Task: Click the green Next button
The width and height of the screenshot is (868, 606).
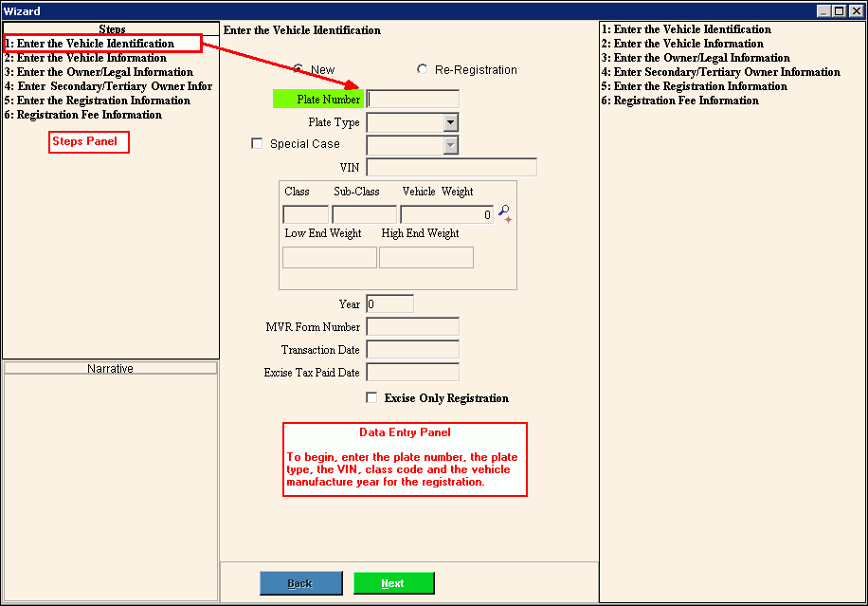Action: pos(393,583)
